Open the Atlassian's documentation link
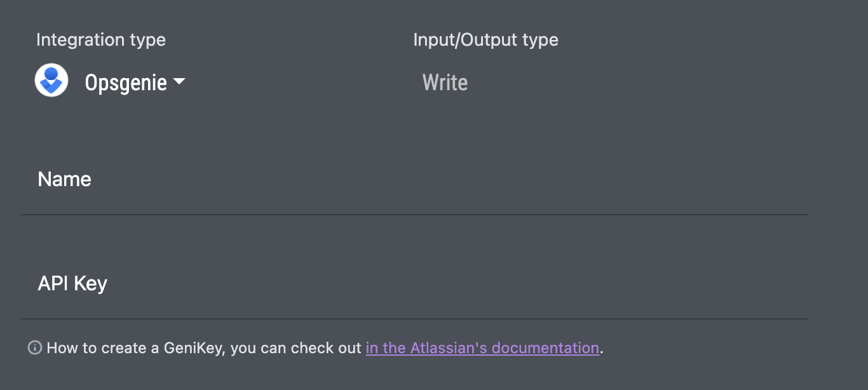Screen dimensions: 868x390 coord(482,348)
